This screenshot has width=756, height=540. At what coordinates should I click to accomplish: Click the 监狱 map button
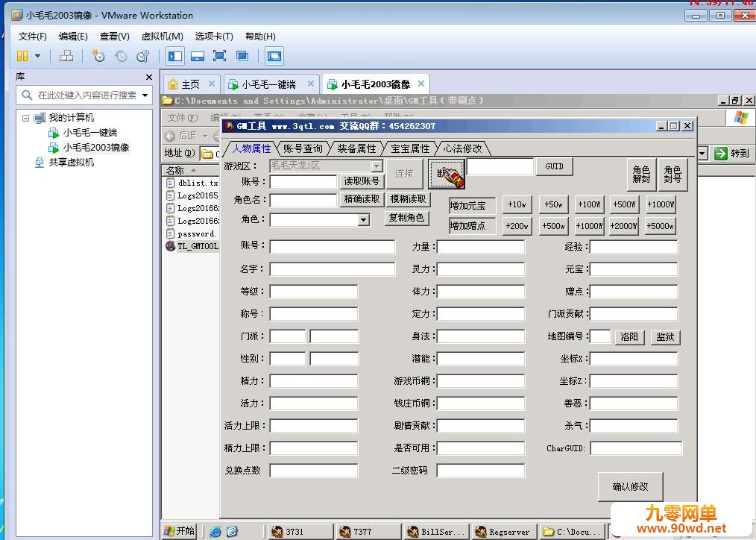tap(665, 337)
